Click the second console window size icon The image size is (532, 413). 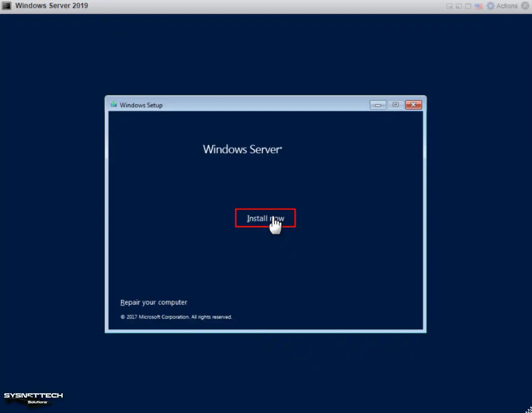[x=459, y=6]
